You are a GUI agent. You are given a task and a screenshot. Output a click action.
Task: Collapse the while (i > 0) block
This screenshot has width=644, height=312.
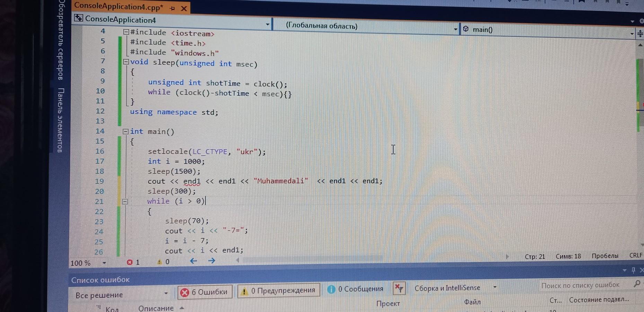pyautogui.click(x=125, y=201)
